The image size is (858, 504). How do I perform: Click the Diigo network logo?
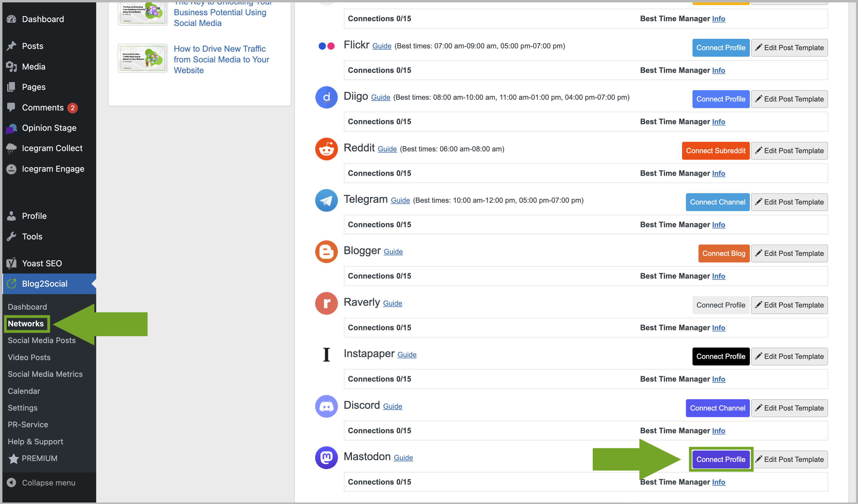(x=326, y=97)
